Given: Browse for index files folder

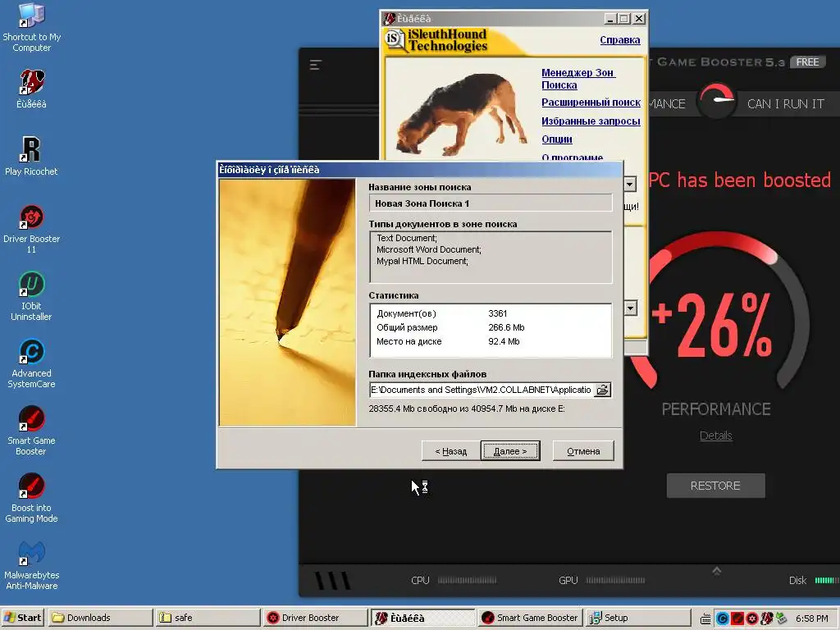Looking at the screenshot, I should coord(603,390).
